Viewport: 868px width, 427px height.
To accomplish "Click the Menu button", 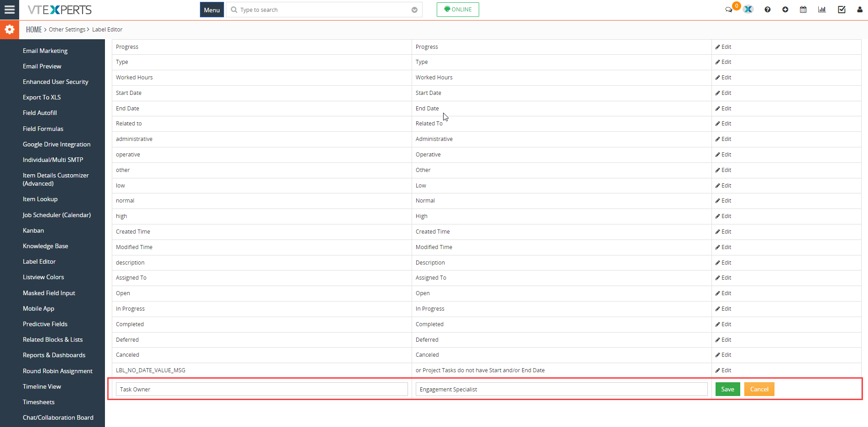I will click(212, 10).
